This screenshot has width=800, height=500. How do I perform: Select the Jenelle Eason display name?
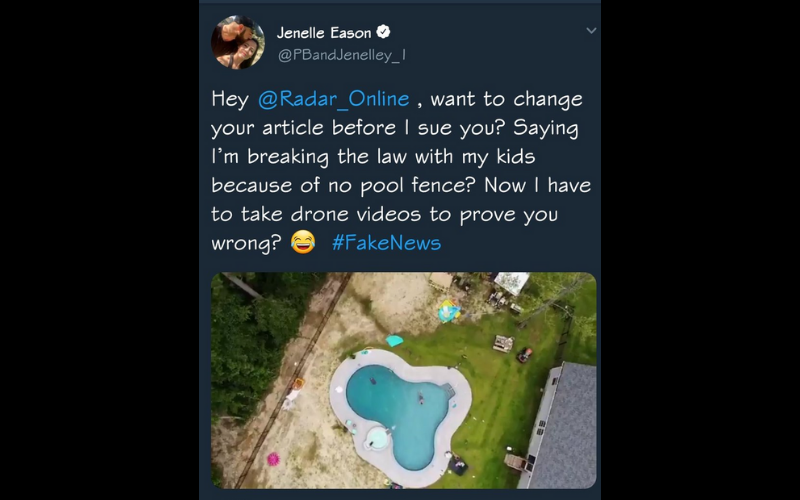(324, 33)
